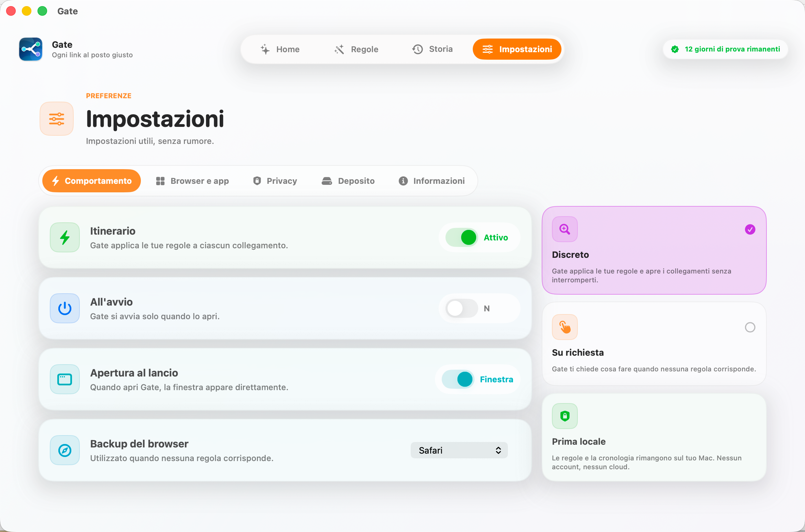805x532 pixels.
Task: Click the All'avvio row title
Action: point(112,302)
